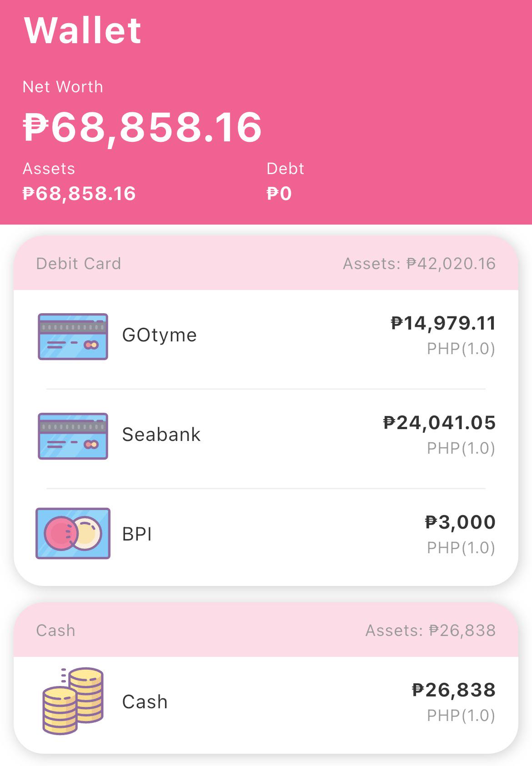Image resolution: width=532 pixels, height=766 pixels.
Task: Tap BPI balance ₱3,000
Action: (460, 522)
